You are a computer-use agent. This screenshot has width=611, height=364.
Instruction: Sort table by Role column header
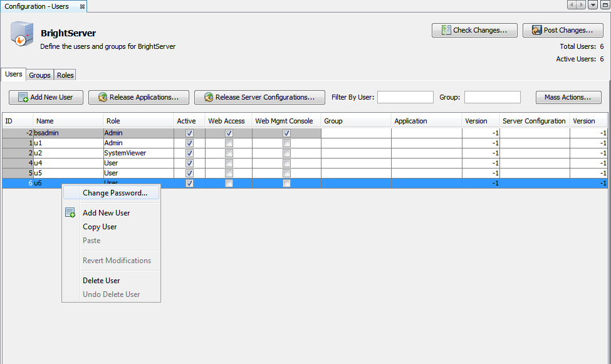tap(138, 121)
